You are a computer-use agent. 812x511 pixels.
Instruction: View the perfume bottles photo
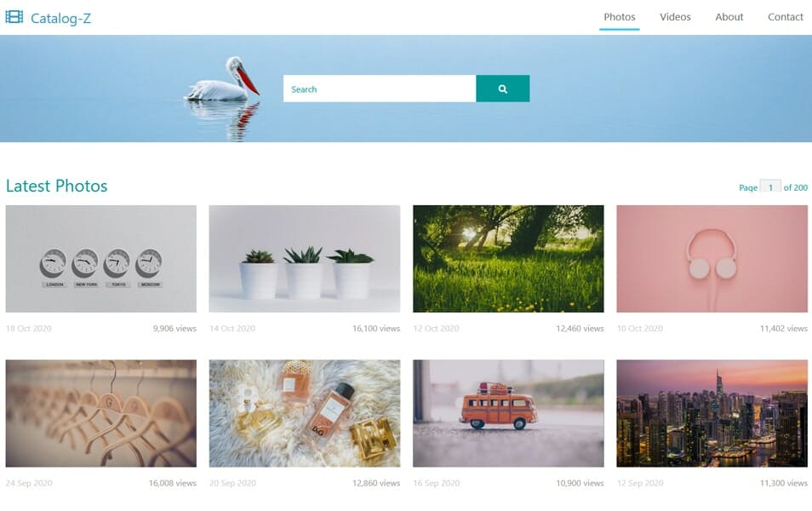[x=305, y=413]
